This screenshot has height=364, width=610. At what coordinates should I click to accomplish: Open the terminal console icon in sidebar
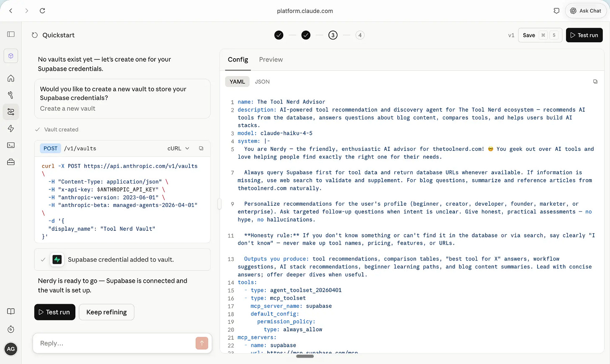click(11, 145)
